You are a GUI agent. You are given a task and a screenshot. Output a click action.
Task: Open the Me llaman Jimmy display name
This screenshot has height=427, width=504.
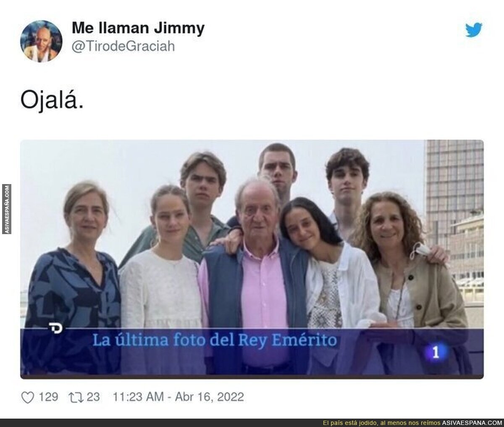click(138, 29)
